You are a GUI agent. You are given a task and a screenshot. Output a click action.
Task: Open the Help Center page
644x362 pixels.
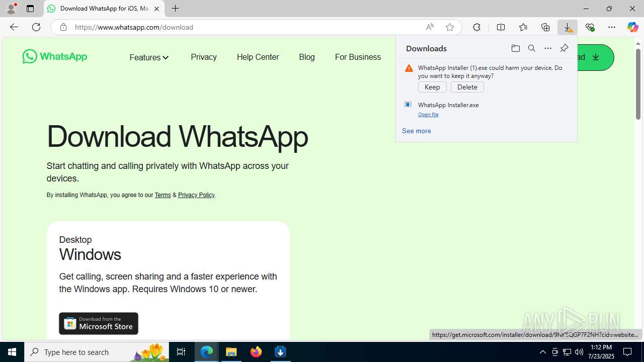pyautogui.click(x=258, y=57)
